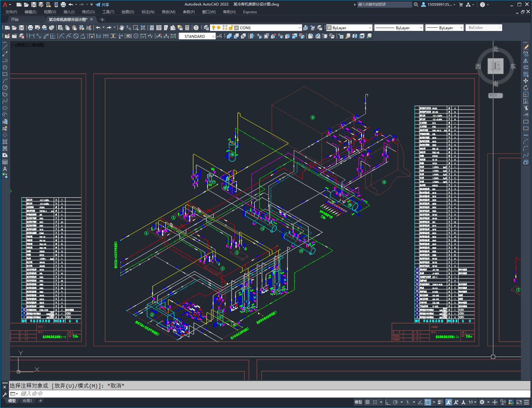This screenshot has height=408, width=532.
Task: Open the 修改(M) menu
Action: (x=168, y=12)
